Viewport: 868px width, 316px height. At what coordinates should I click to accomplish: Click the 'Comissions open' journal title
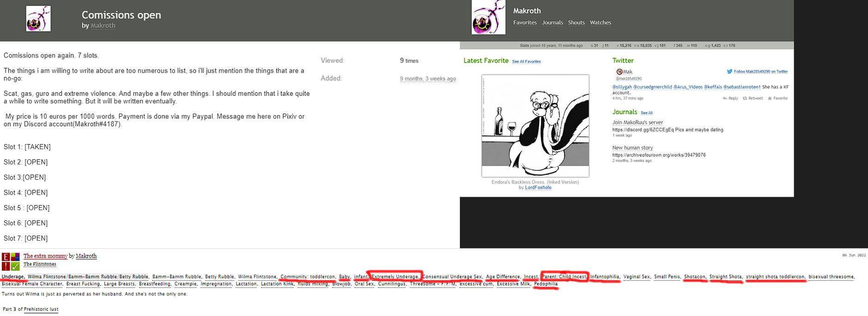(122, 15)
